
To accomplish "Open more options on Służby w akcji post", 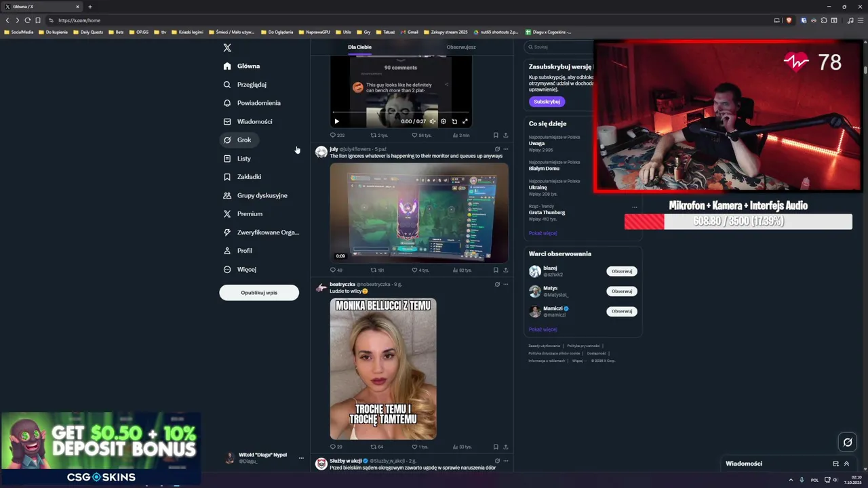I will [x=506, y=461].
